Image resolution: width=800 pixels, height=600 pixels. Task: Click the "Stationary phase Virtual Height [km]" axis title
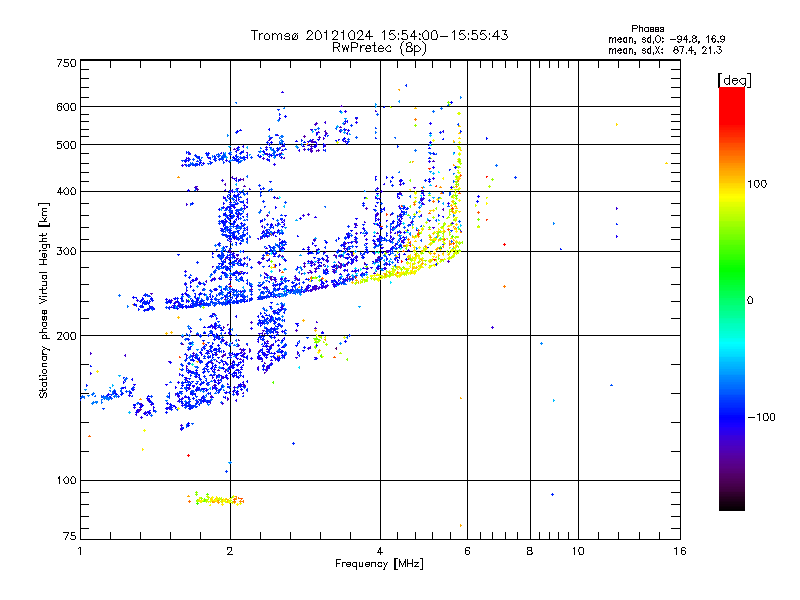pos(44,300)
